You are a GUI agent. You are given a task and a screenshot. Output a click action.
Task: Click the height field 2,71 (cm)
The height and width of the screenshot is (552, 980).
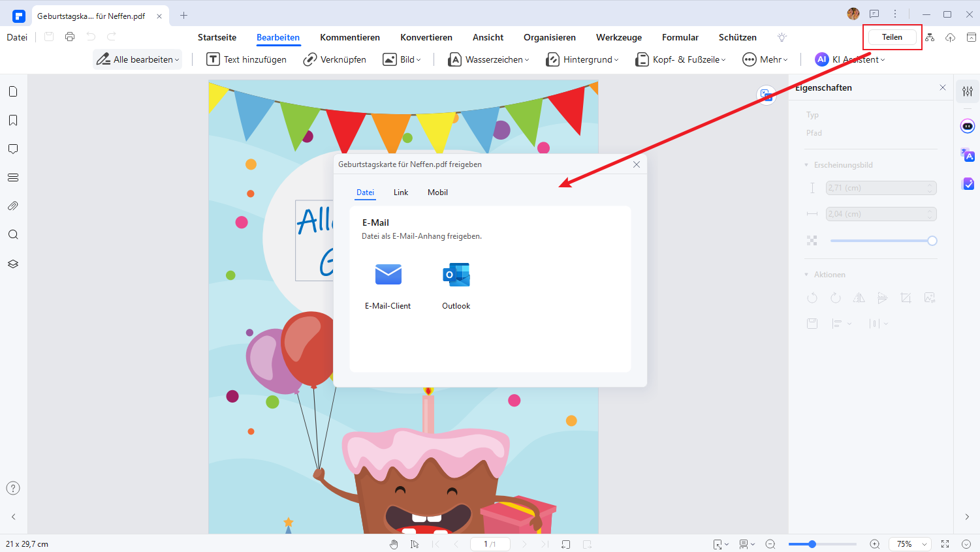coord(881,188)
